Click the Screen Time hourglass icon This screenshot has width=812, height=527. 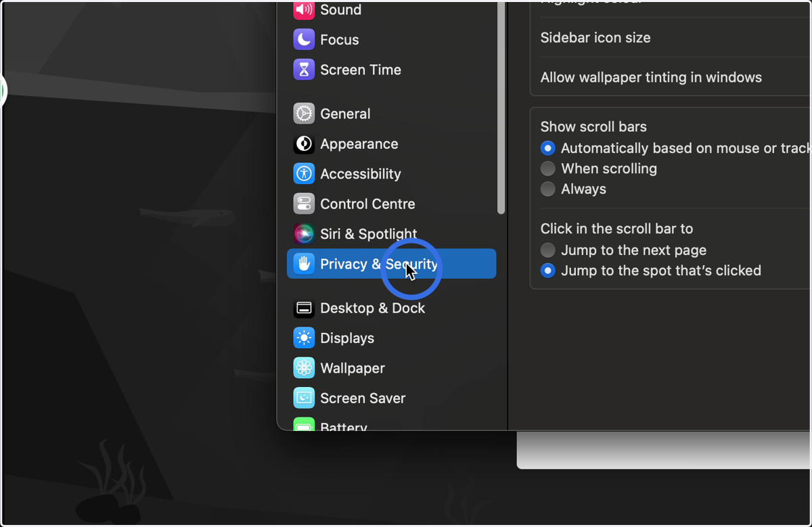pyautogui.click(x=304, y=70)
